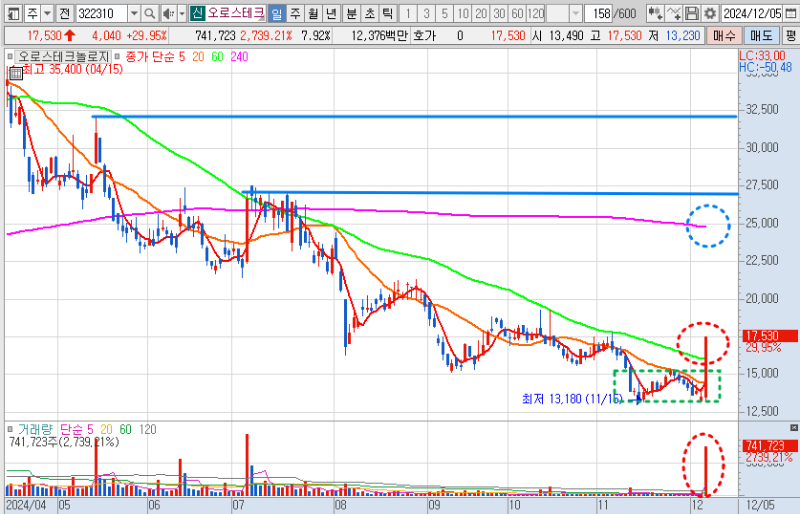The width and height of the screenshot is (800, 514).
Task: Click the date field 2024/12/05
Action: [753, 13]
